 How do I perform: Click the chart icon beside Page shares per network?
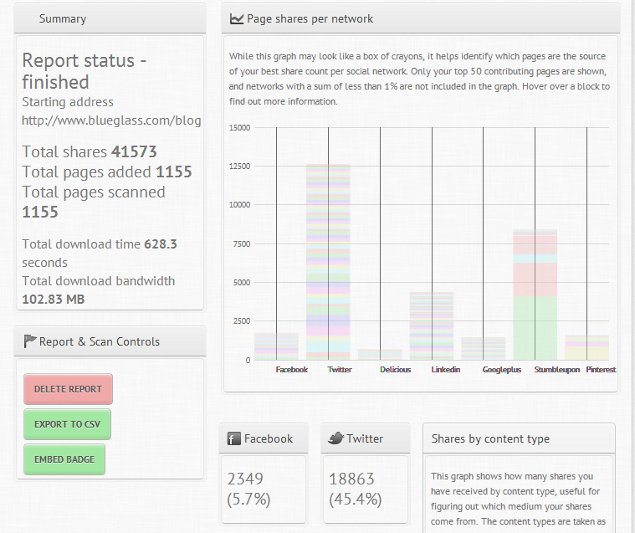click(236, 18)
